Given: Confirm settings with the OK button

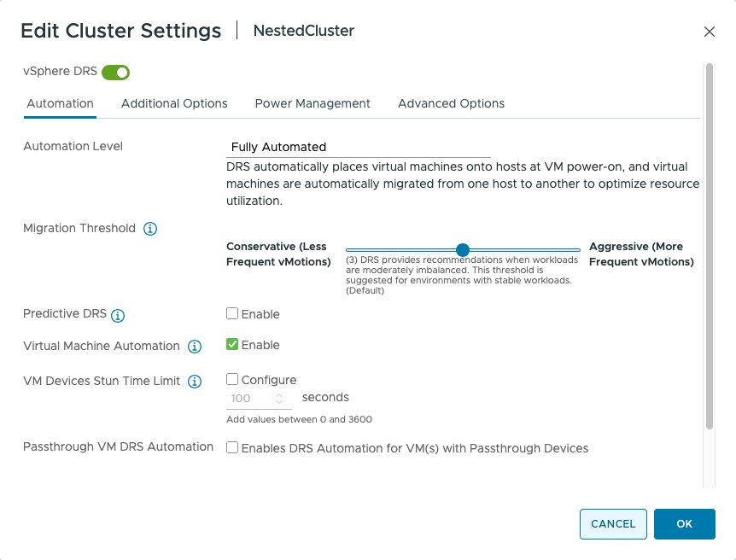Looking at the screenshot, I should 684,524.
